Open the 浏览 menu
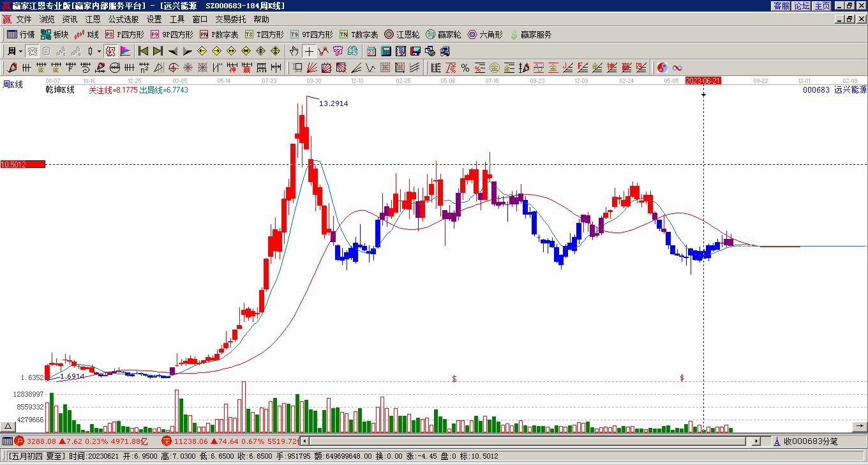The width and height of the screenshot is (868, 465). pyautogui.click(x=47, y=19)
